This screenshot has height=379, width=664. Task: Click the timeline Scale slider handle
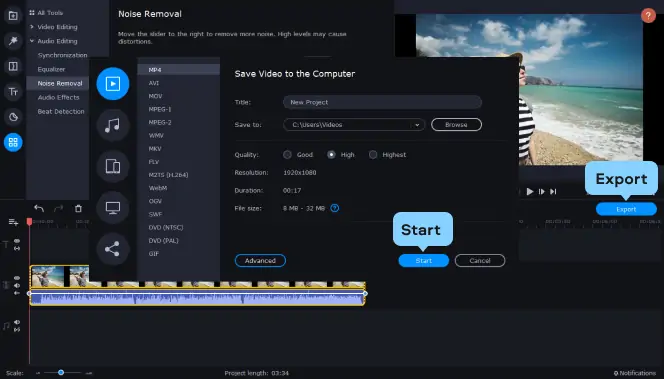pyautogui.click(x=61, y=373)
